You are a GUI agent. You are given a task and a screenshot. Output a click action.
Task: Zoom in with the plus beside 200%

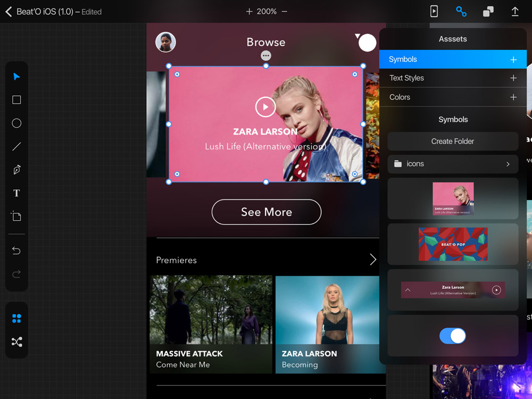[x=249, y=12]
